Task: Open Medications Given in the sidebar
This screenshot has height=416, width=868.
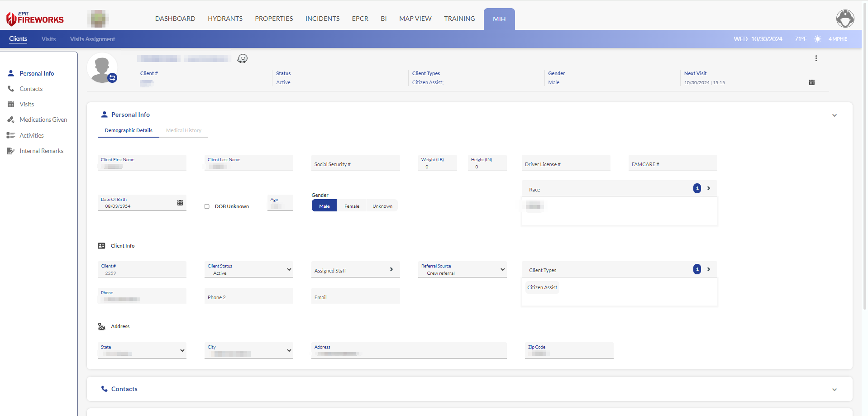Action: 43,120
